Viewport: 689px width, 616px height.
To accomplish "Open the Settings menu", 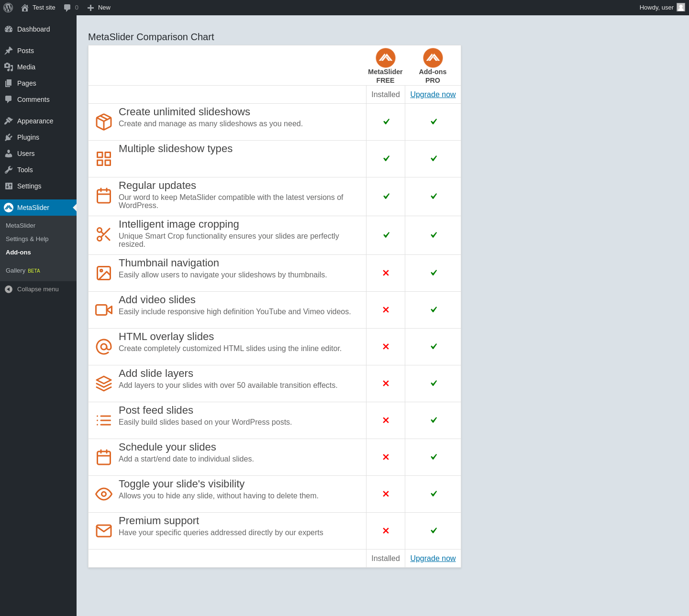I will point(38,186).
